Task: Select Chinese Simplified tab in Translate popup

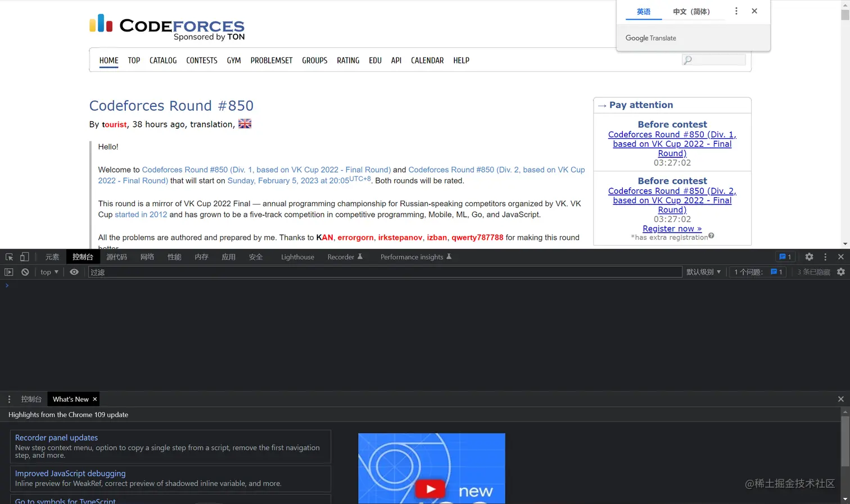Action: [691, 12]
